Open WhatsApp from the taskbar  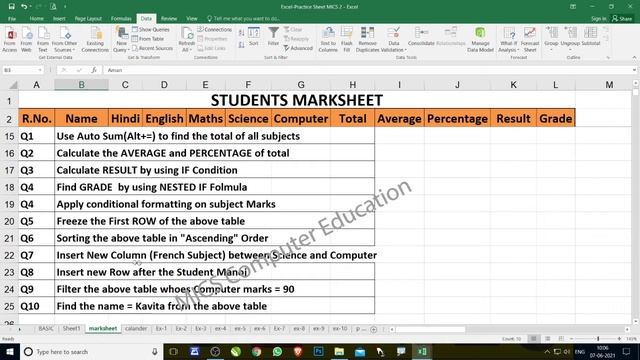(277, 351)
